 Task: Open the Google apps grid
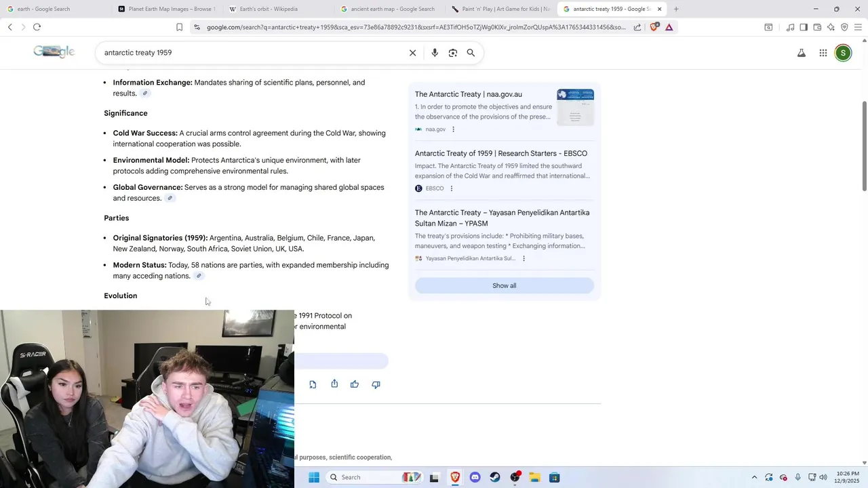[x=823, y=53]
